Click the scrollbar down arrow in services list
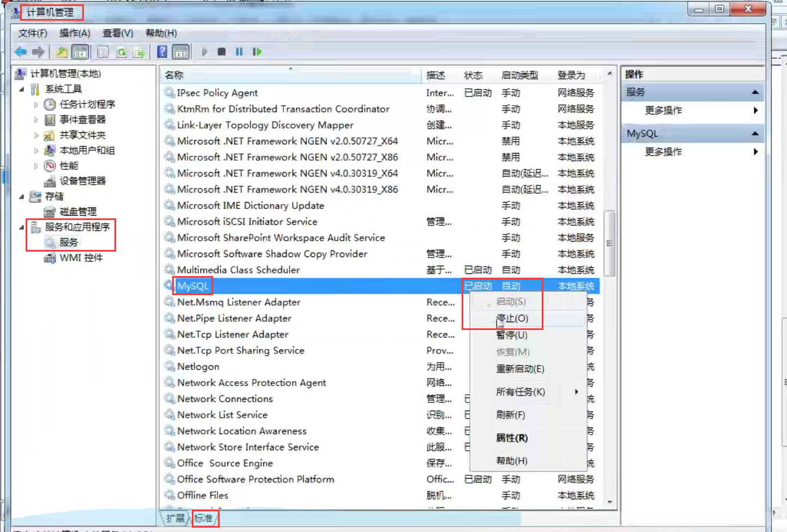This screenshot has width=787, height=532. 609,502
